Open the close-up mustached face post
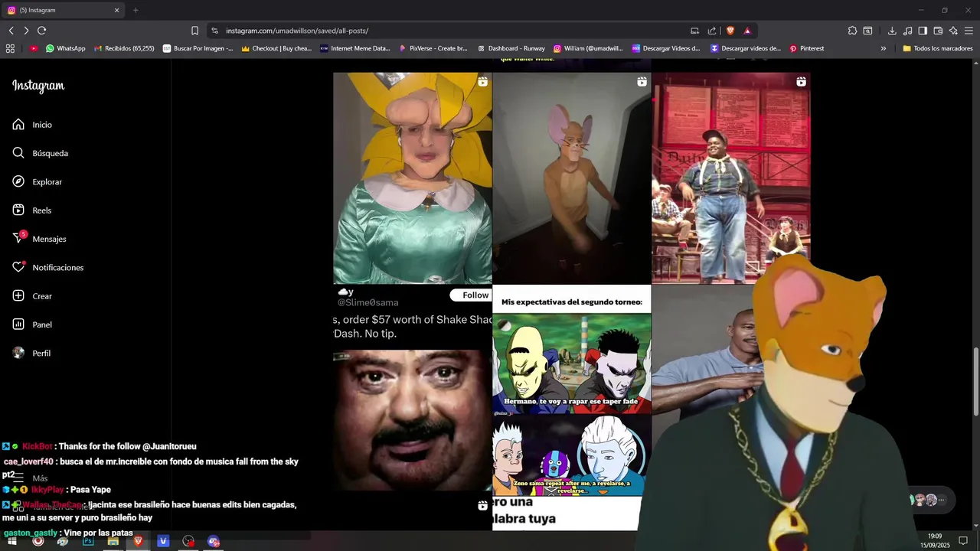980x551 pixels. click(413, 420)
